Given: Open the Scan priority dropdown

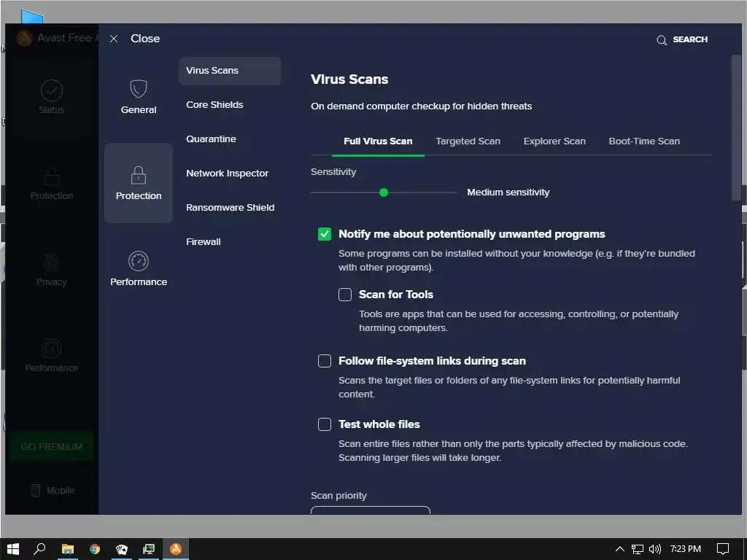Looking at the screenshot, I should point(370,510).
